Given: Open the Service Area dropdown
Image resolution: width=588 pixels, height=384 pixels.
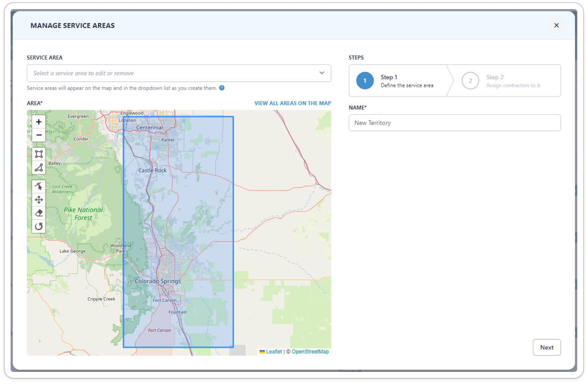Looking at the screenshot, I should tap(179, 73).
